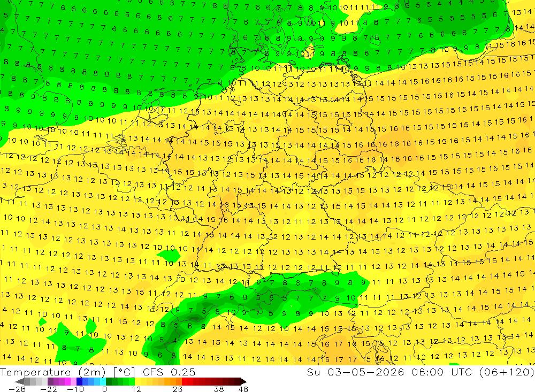
Task: Click the dark blue segment of the color scale
Action: pyautogui.click(x=80, y=381)
